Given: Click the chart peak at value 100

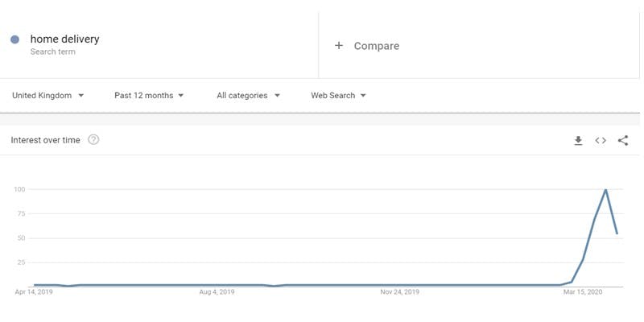Looking at the screenshot, I should point(605,190).
